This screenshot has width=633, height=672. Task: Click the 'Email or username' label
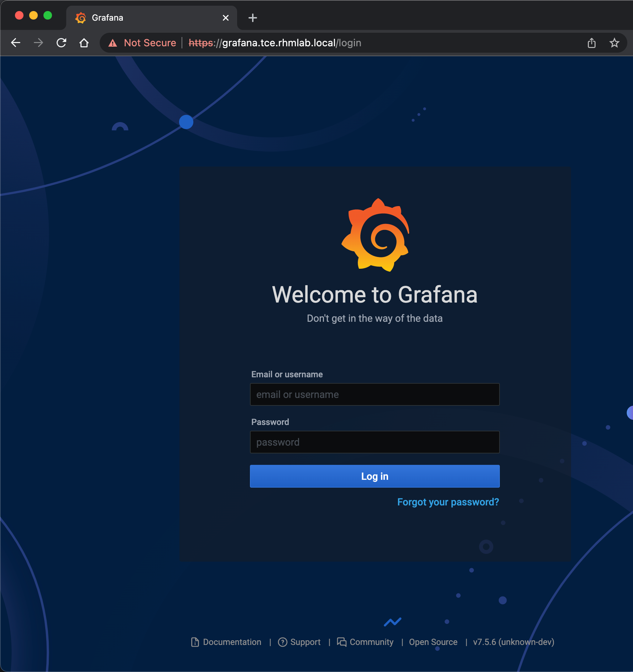pyautogui.click(x=287, y=374)
